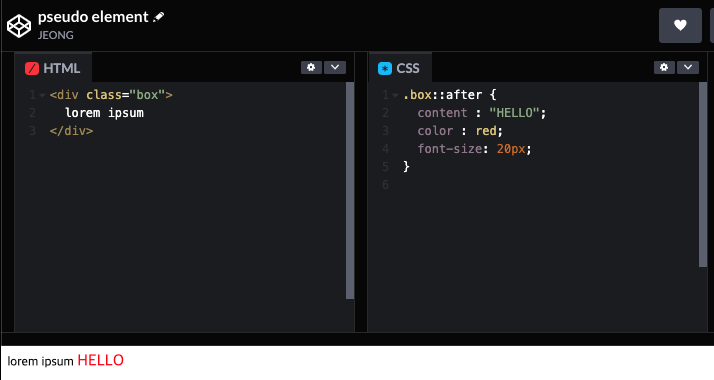Select the CSS editor tab
Viewport: 714px width, 380px height.
coord(399,68)
